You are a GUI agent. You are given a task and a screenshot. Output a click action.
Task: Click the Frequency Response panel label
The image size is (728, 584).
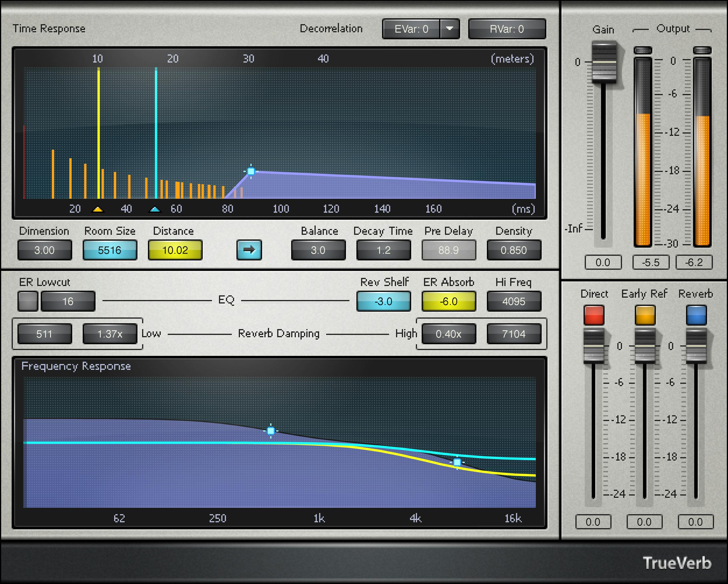(76, 366)
